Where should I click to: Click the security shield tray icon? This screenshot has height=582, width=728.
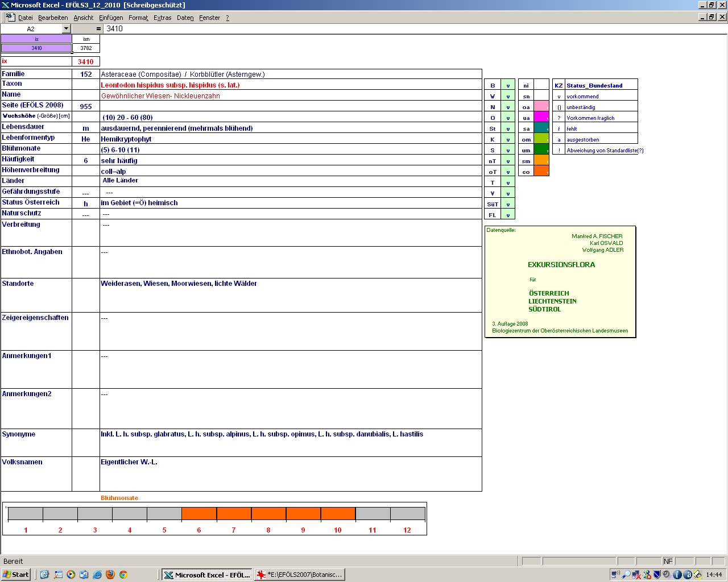657,575
